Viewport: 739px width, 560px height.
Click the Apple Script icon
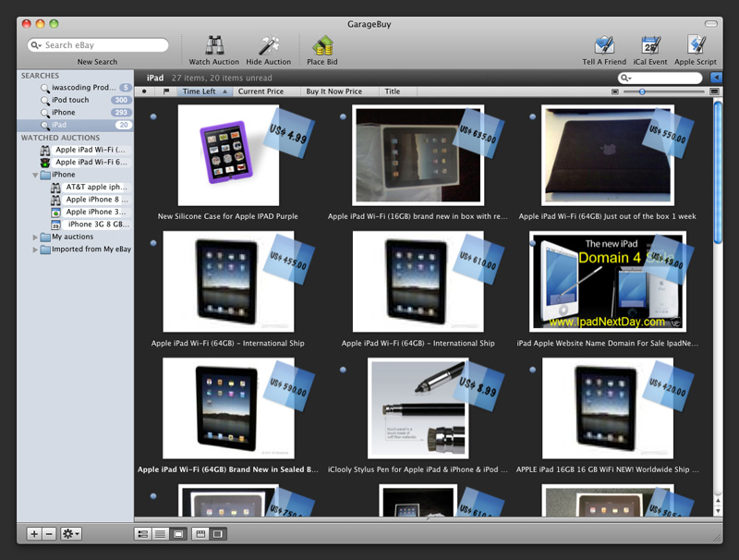click(696, 45)
